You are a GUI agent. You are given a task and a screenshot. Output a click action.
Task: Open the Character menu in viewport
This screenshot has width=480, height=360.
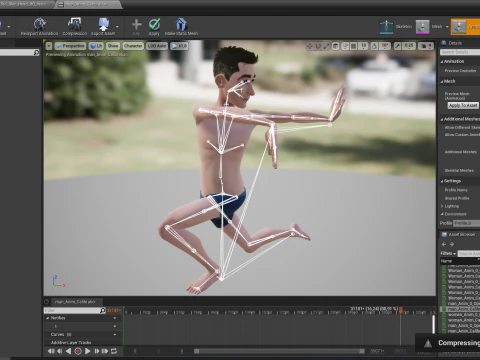tap(133, 46)
